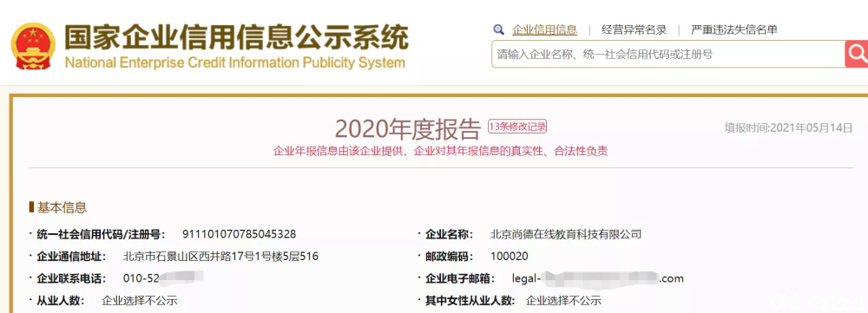This screenshot has width=868, height=313.
Task: Click the 2020年度报告 heading
Action: click(407, 129)
